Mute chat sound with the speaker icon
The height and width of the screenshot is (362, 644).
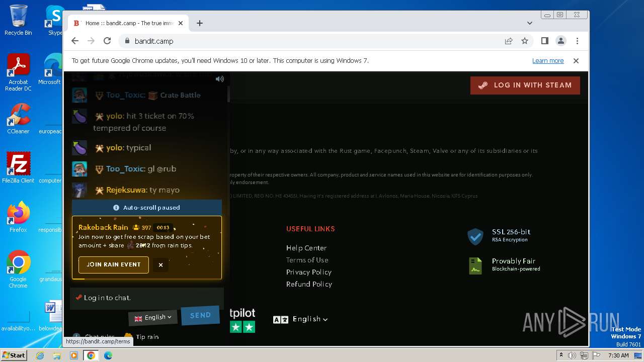point(220,79)
